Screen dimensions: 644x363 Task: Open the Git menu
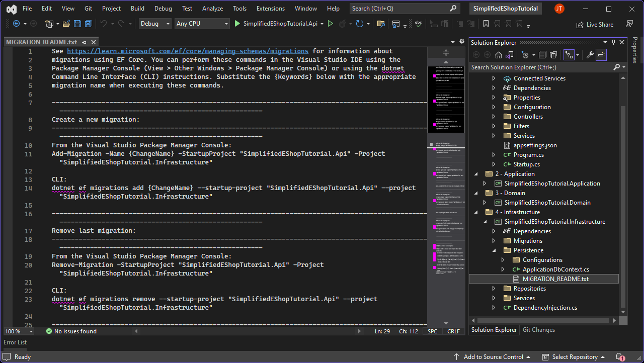pos(88,9)
